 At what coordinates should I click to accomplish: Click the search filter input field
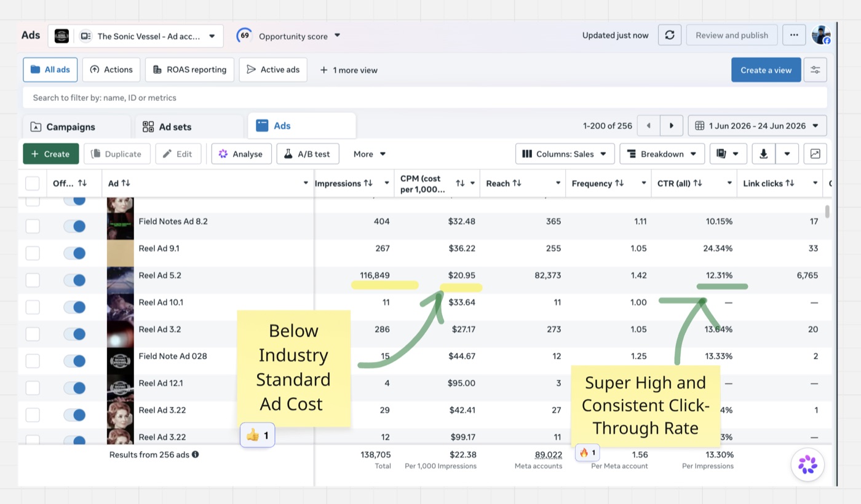pos(424,98)
